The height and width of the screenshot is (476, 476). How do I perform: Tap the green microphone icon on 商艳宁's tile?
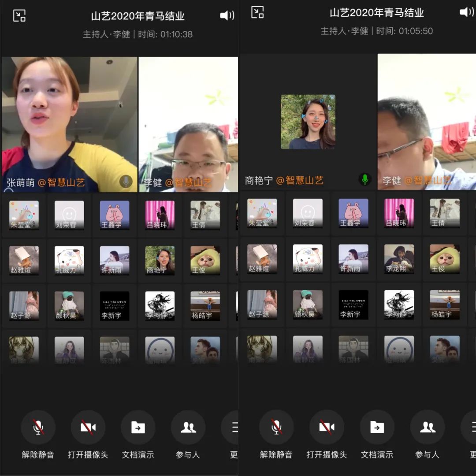tap(364, 179)
